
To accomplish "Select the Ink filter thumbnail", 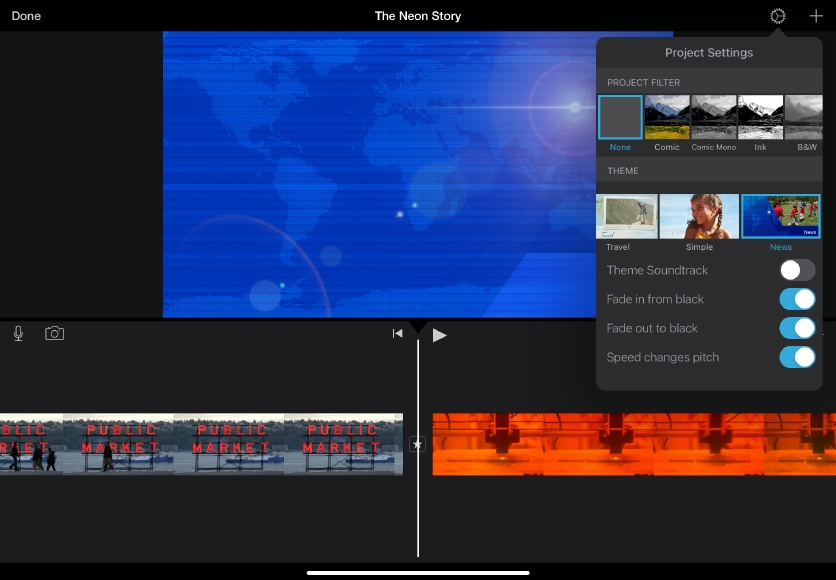I will point(760,117).
